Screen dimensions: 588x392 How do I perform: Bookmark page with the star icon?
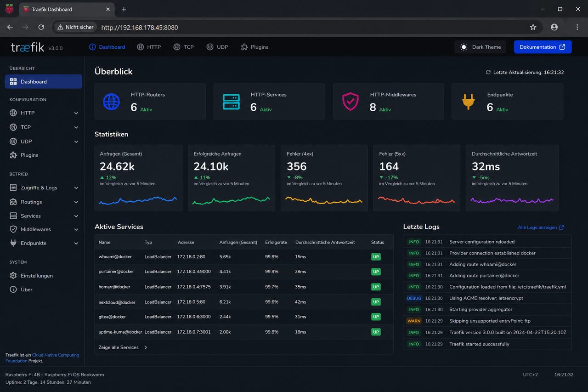(533, 27)
